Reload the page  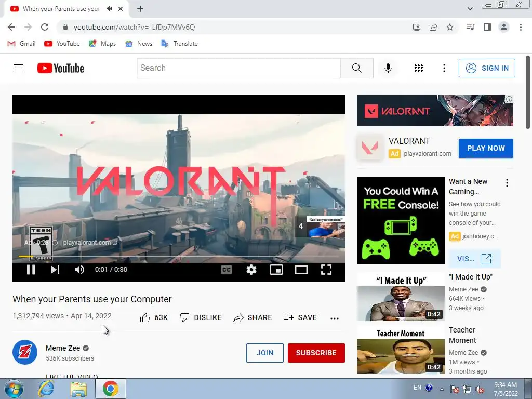(45, 27)
